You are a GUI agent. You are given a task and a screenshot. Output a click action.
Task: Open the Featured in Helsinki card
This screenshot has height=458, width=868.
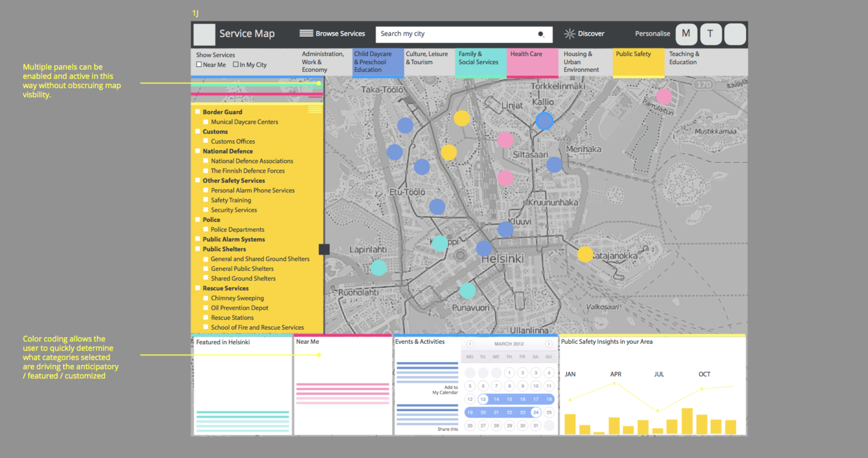click(242, 385)
